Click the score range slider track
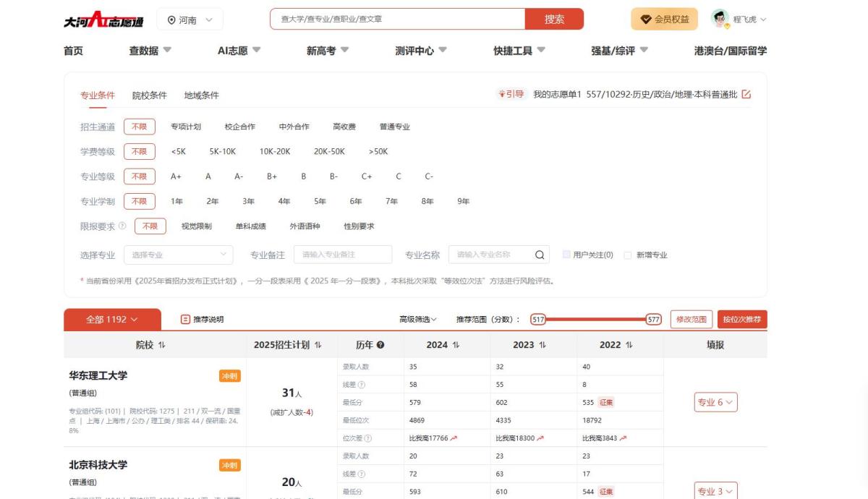868x499 pixels. point(595,319)
